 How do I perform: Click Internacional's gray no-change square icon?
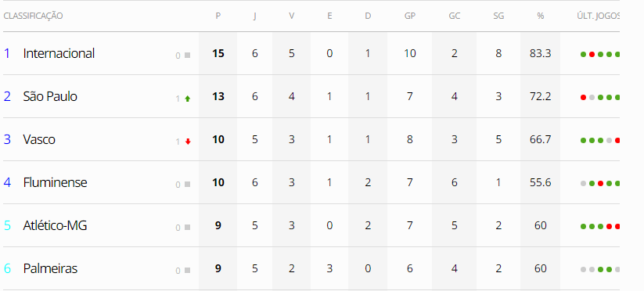tap(187, 55)
